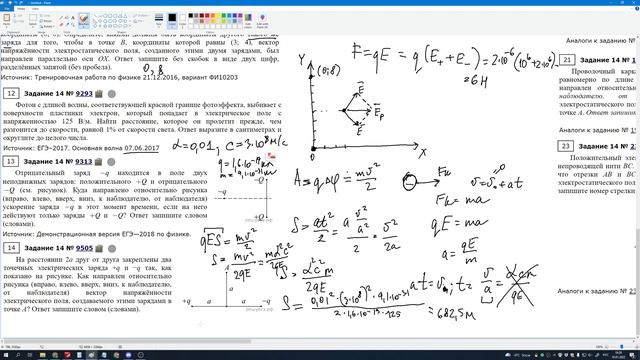Pick the orange color swatch
The width and height of the screenshot is (640, 360).
213,16
